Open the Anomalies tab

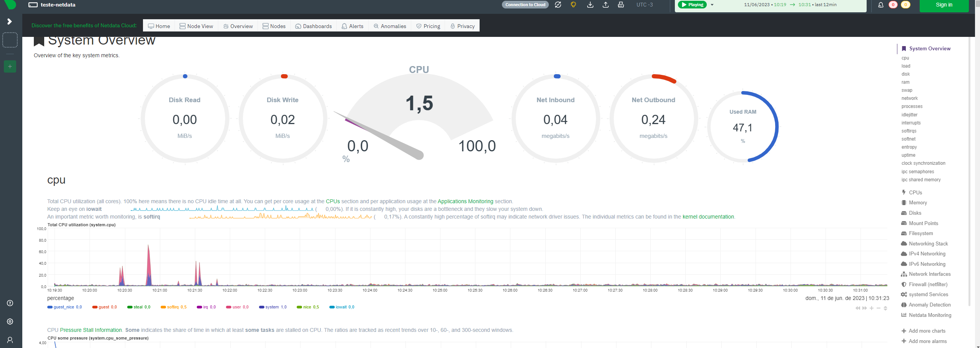pos(390,26)
